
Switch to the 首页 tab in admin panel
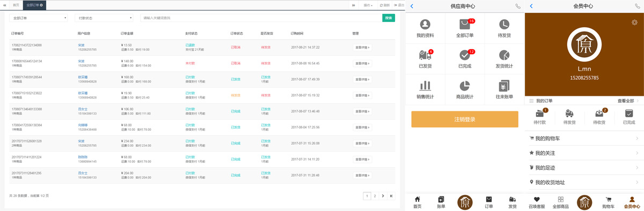point(16,5)
